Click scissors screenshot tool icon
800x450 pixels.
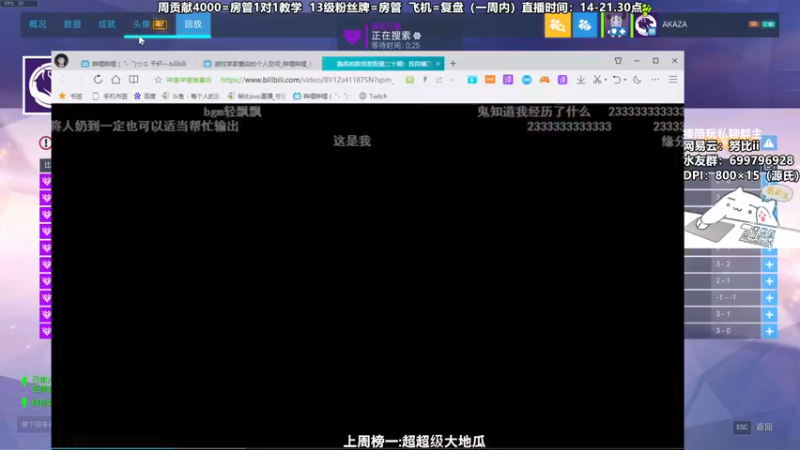[597, 80]
